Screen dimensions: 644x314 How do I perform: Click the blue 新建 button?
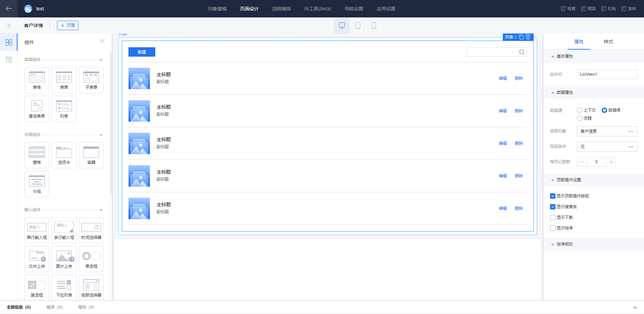(142, 52)
